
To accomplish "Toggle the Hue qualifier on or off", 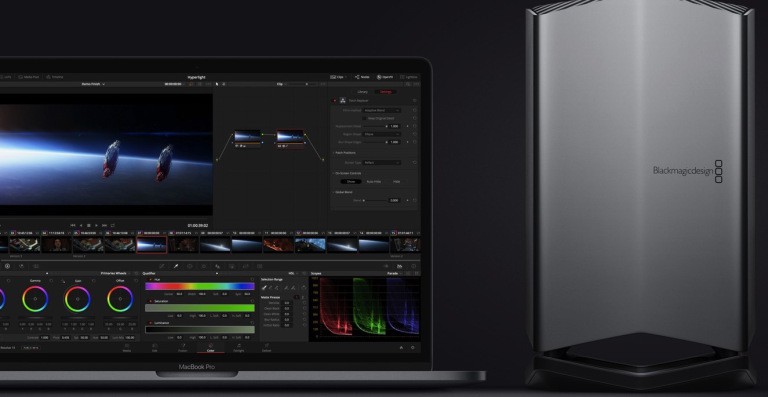I will coord(150,279).
